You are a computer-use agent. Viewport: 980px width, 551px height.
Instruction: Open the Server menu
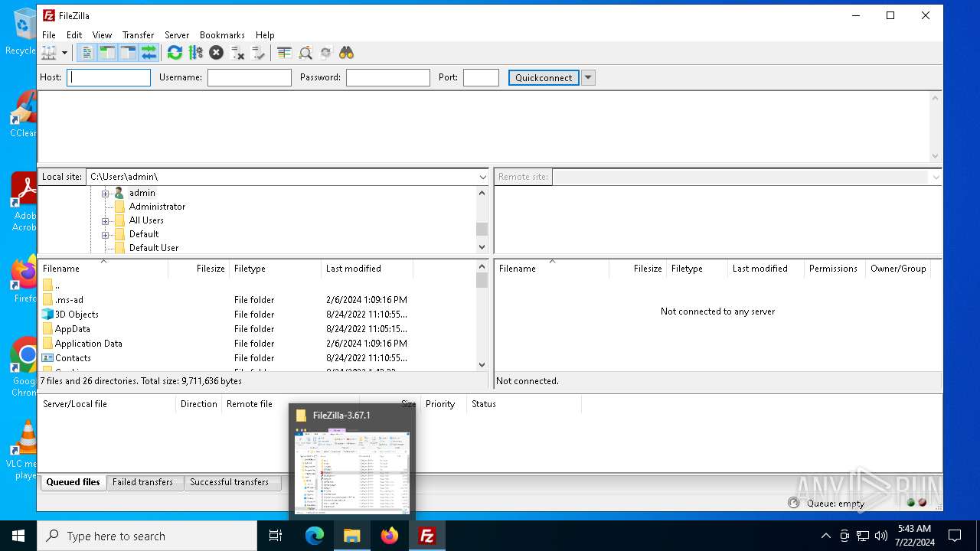(177, 35)
